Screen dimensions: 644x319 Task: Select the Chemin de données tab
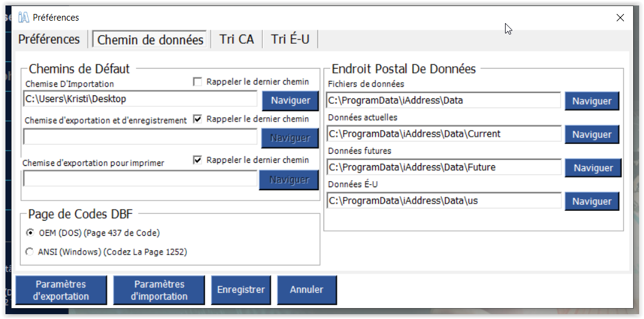(150, 39)
